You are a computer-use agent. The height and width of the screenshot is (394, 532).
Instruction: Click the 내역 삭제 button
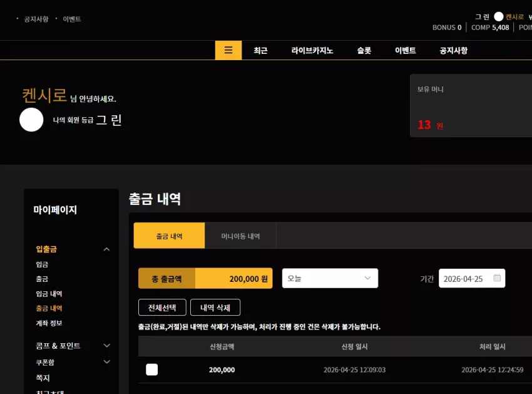tap(215, 308)
